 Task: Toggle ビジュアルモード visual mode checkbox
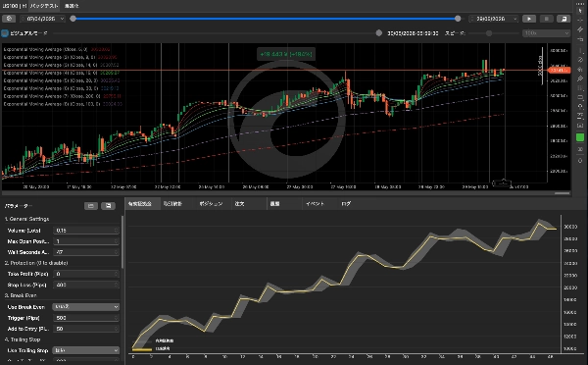click(x=5, y=33)
